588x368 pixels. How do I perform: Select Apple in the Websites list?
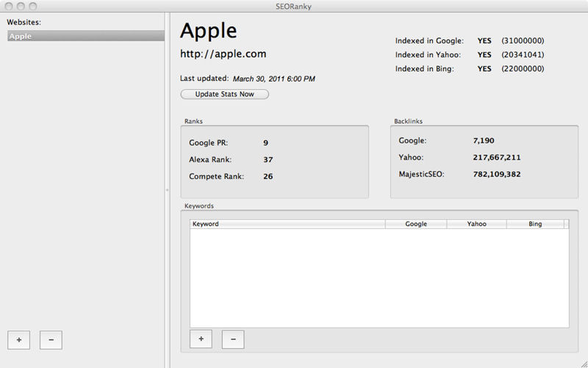point(86,36)
